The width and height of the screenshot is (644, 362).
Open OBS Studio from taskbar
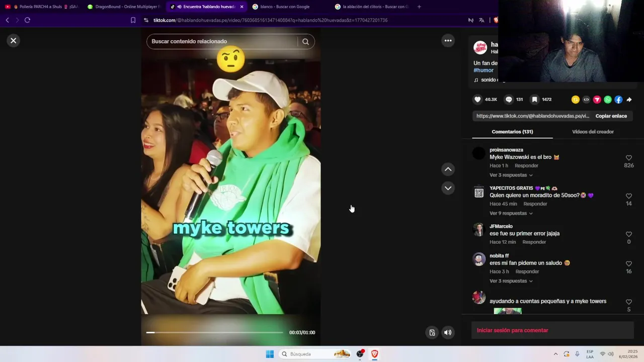[x=360, y=354]
